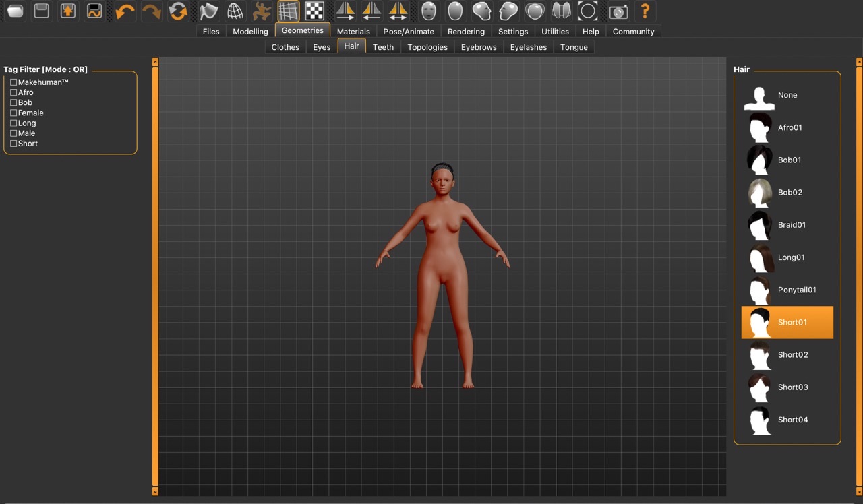Toggle the checkerboard background icon
863x504 pixels.
(x=315, y=11)
